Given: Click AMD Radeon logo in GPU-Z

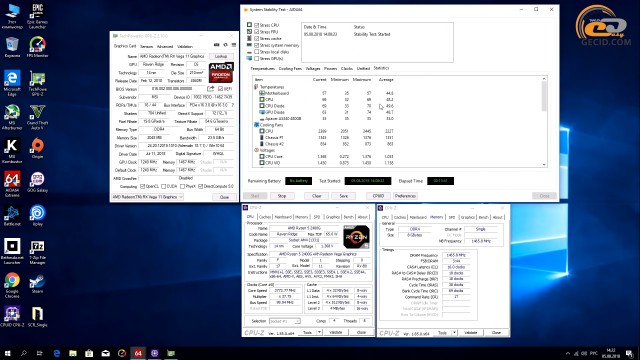Looking at the screenshot, I should (x=221, y=72).
